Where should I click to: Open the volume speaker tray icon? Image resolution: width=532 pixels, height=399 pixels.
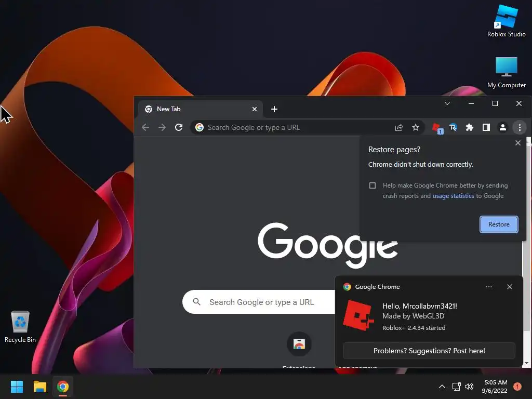tap(469, 387)
